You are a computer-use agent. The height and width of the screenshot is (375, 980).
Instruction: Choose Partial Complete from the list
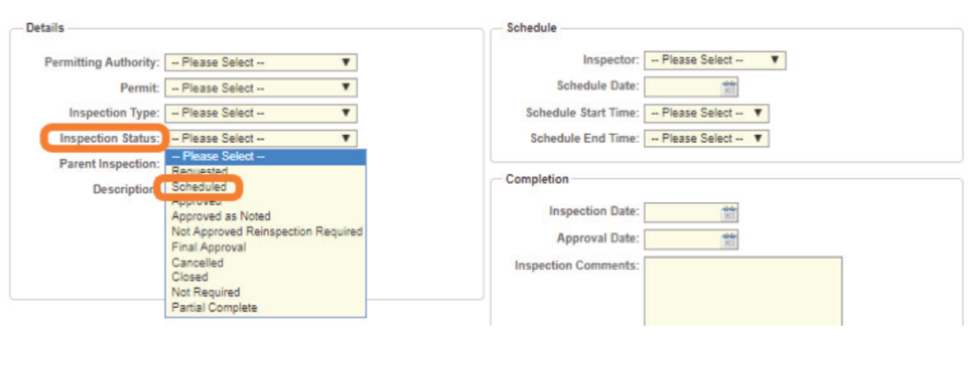[214, 307]
